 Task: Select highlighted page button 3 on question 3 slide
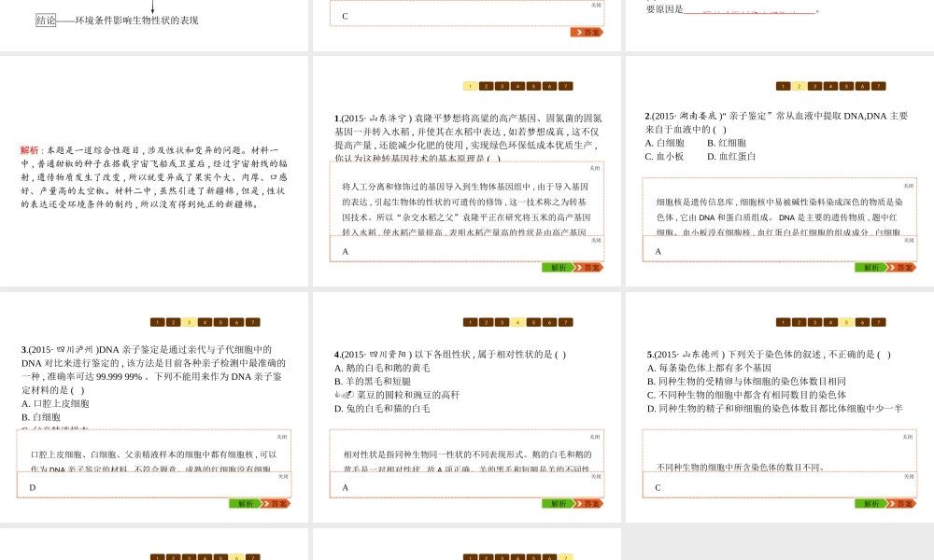coord(189,323)
